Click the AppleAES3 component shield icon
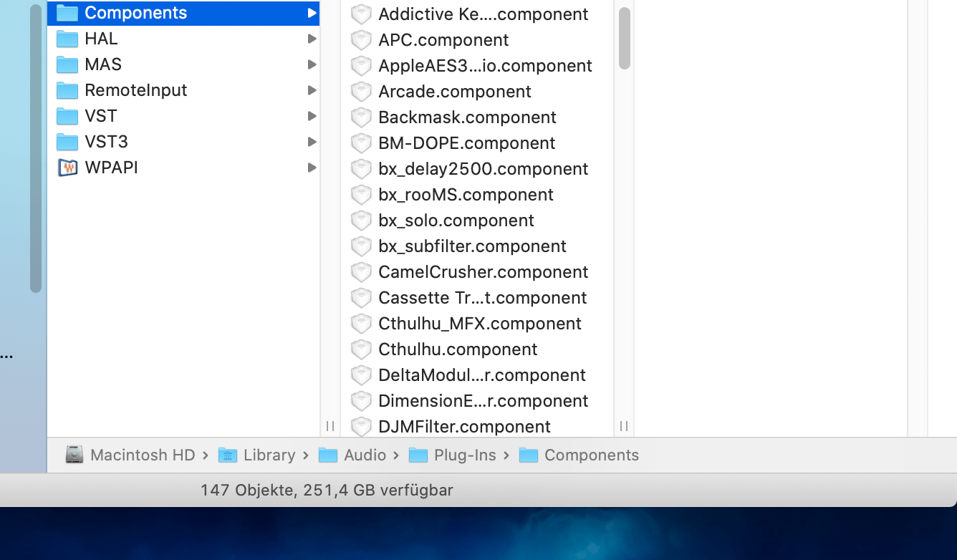 point(361,66)
